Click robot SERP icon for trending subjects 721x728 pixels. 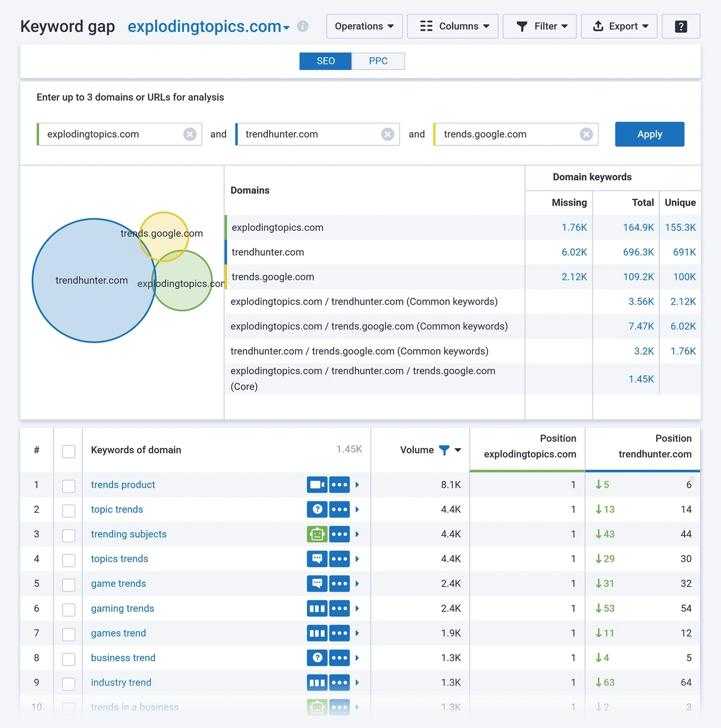coord(317,534)
